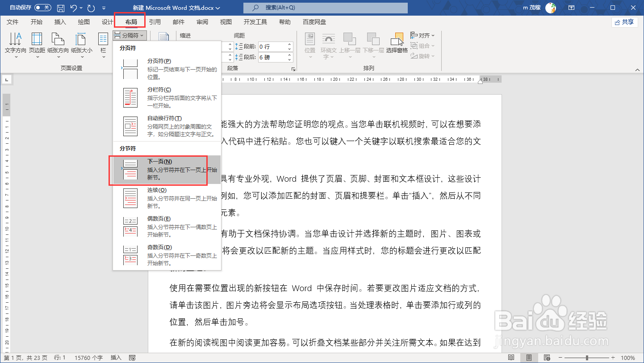644x363 pixels.
Task: Expand the Rotate (旋转) dropdown
Action: point(422,56)
